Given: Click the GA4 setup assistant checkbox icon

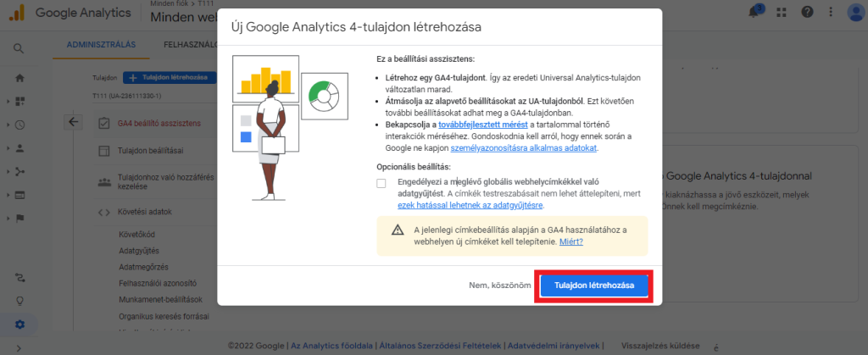Looking at the screenshot, I should [103, 123].
